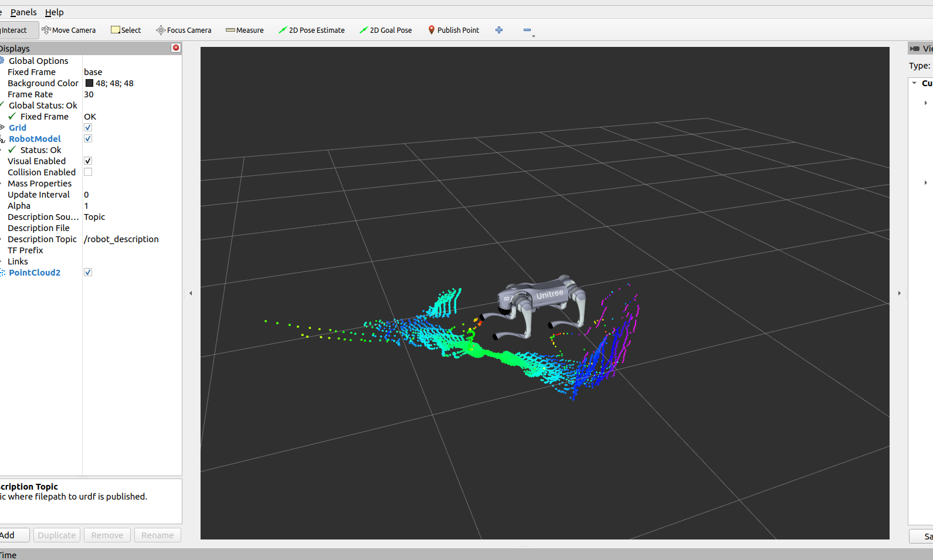Select the 2D Pose Estimate tool
Screen dimensions: 933x560
pyautogui.click(x=311, y=30)
